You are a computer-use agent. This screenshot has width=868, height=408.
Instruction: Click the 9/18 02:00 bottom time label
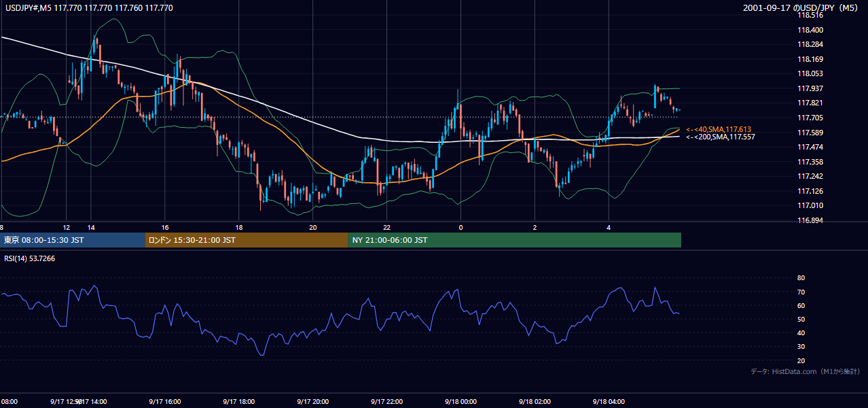[535, 401]
